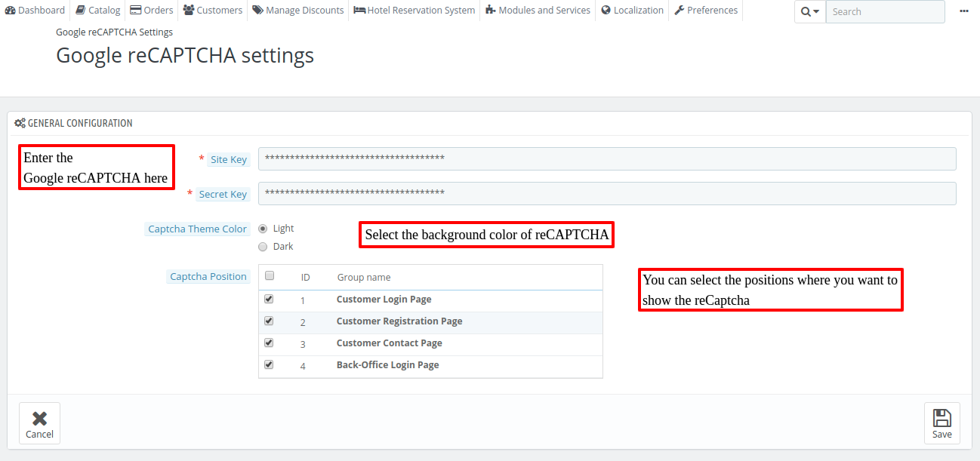Open the three-dots more menu

point(964,11)
